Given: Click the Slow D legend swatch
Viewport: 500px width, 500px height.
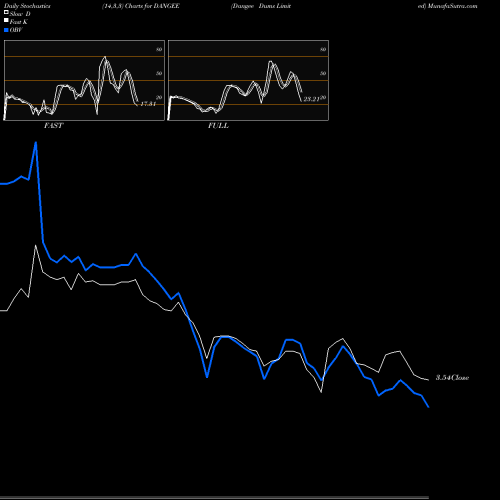Looking at the screenshot, I should point(6,13).
